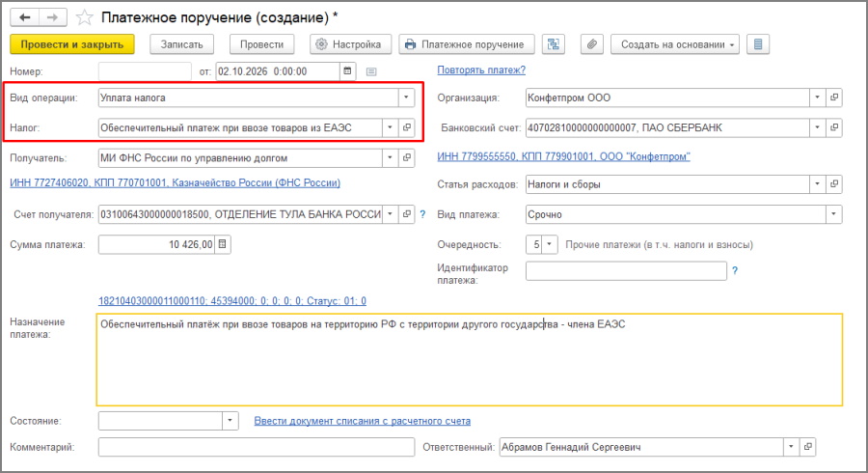Click the Ответственный field Абрамов Геннадий Сергеевич
This screenshot has height=473, width=868.
641,446
